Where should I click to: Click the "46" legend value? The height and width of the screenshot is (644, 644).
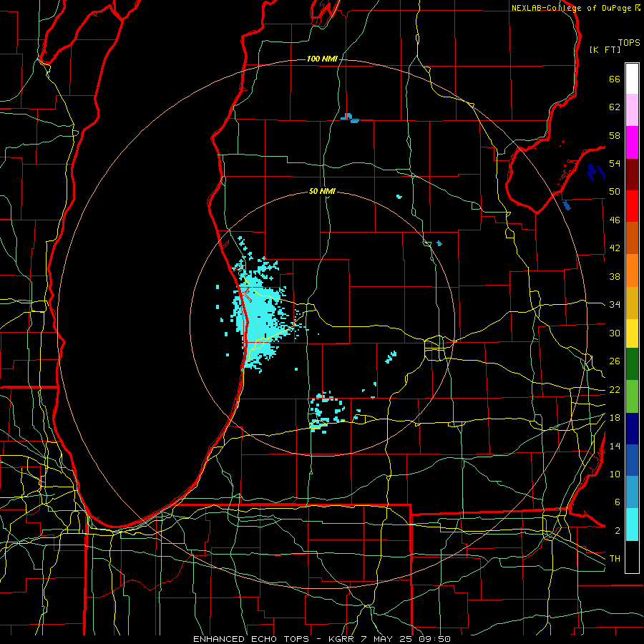click(615, 220)
